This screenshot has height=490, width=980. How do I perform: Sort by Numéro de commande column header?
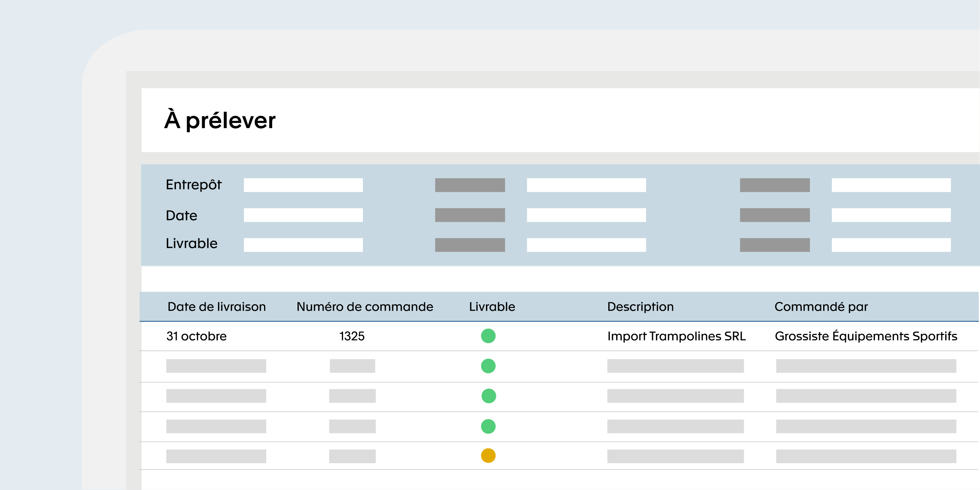coord(365,307)
